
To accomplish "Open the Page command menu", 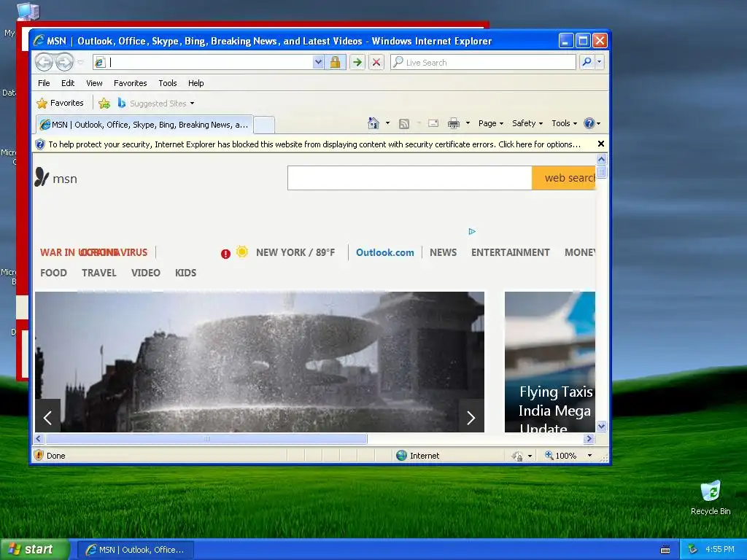I will 491,123.
